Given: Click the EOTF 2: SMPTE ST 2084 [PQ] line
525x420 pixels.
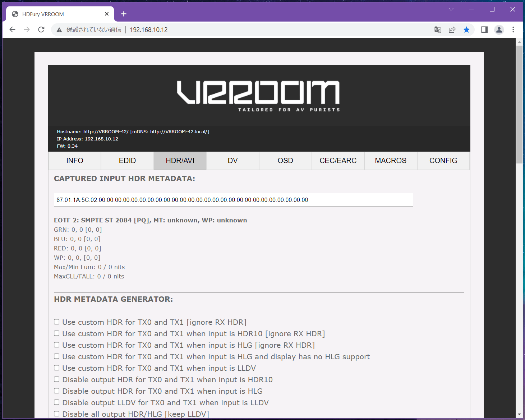Looking at the screenshot, I should [x=151, y=220].
